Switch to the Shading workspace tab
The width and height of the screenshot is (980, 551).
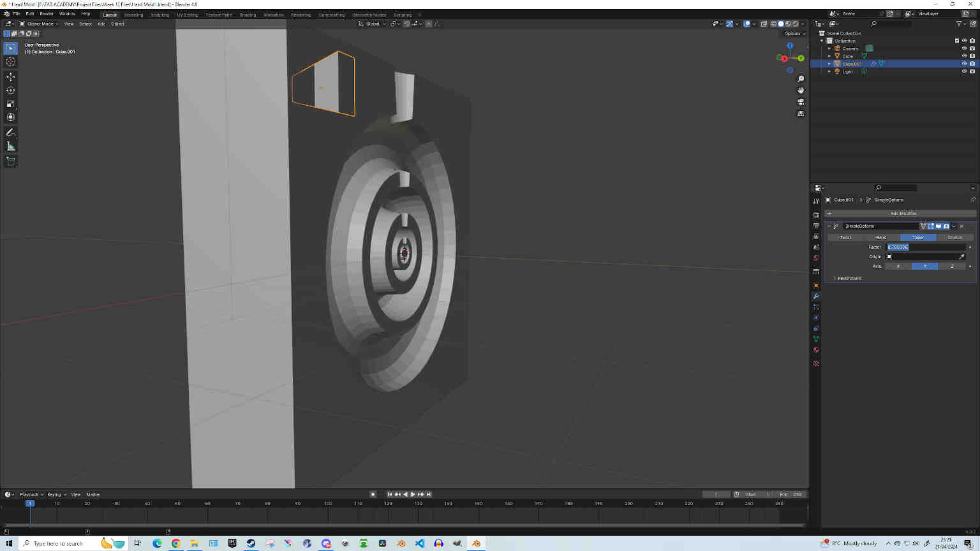[x=248, y=15]
